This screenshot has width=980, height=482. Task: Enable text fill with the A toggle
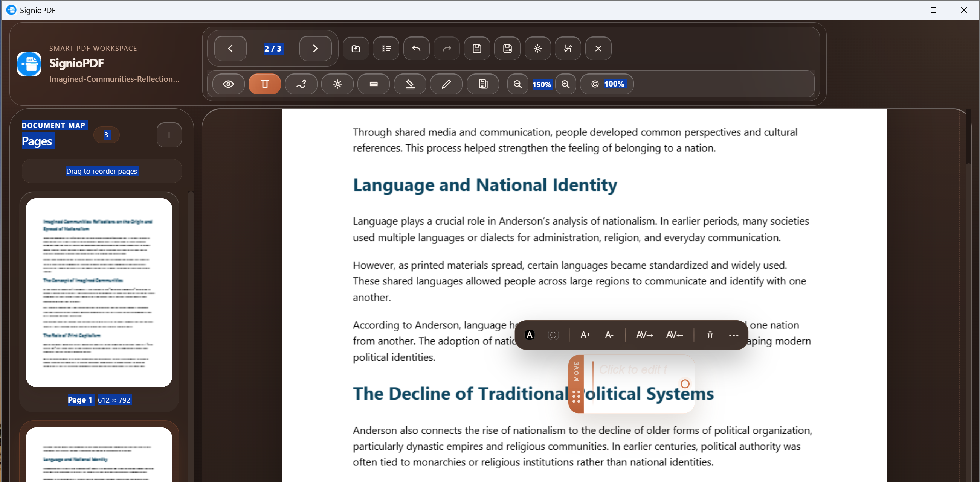[530, 335]
